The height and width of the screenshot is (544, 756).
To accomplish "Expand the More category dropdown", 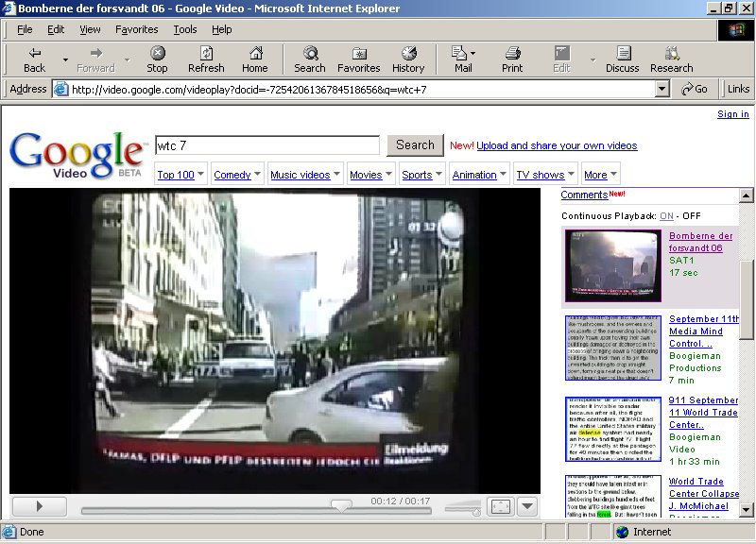I will pos(613,174).
